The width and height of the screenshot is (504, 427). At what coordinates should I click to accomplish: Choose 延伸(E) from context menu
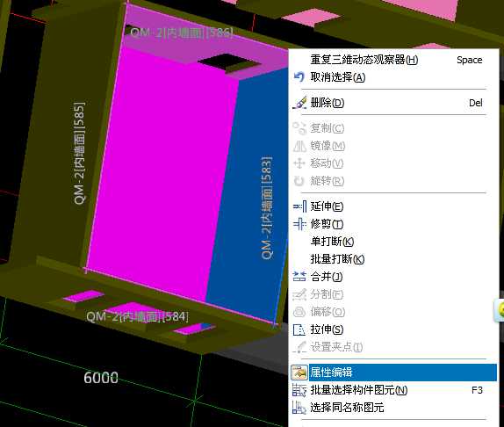tap(393, 206)
